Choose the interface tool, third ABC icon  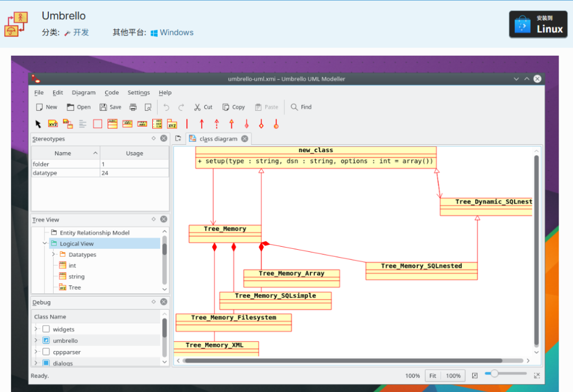127,124
